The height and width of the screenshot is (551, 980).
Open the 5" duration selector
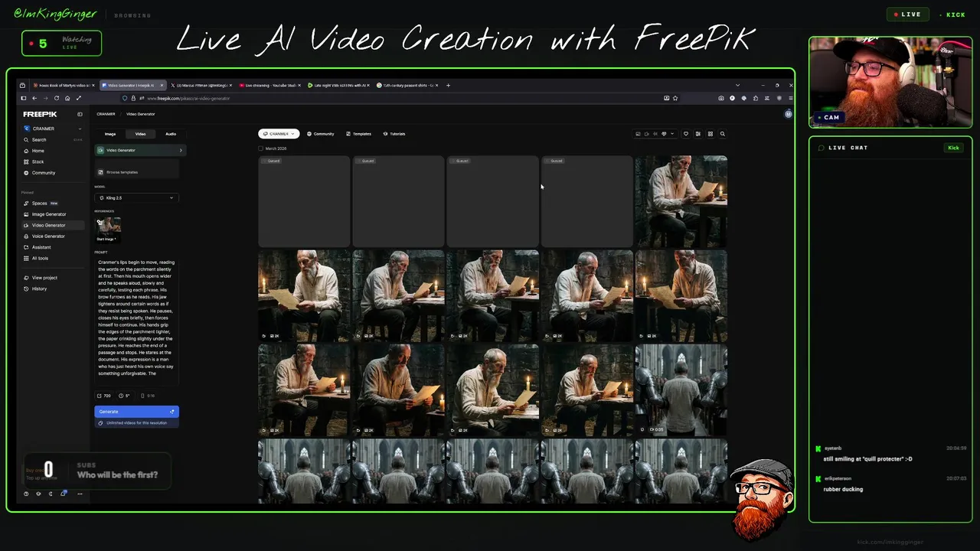click(x=125, y=396)
